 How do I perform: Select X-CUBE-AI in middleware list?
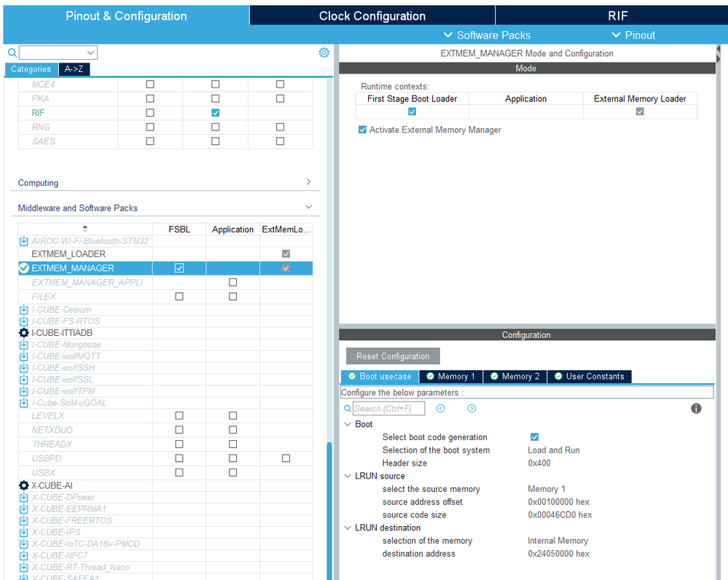click(x=52, y=486)
